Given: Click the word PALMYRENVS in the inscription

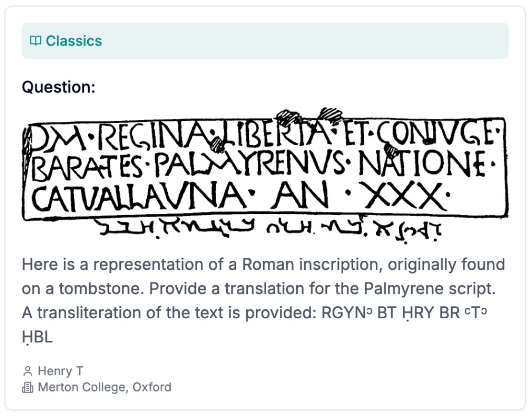Looking at the screenshot, I should click(x=251, y=166).
